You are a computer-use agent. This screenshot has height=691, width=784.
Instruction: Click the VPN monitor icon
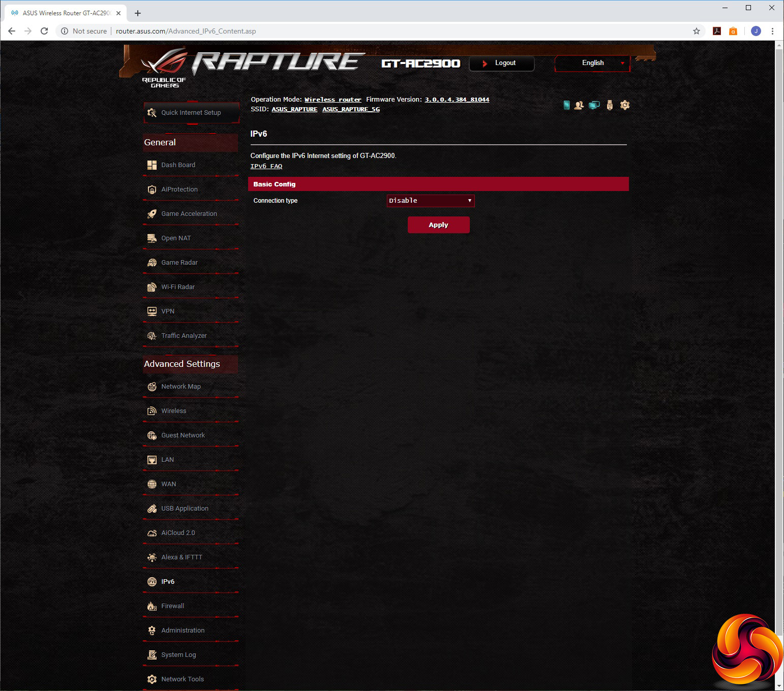tap(152, 311)
